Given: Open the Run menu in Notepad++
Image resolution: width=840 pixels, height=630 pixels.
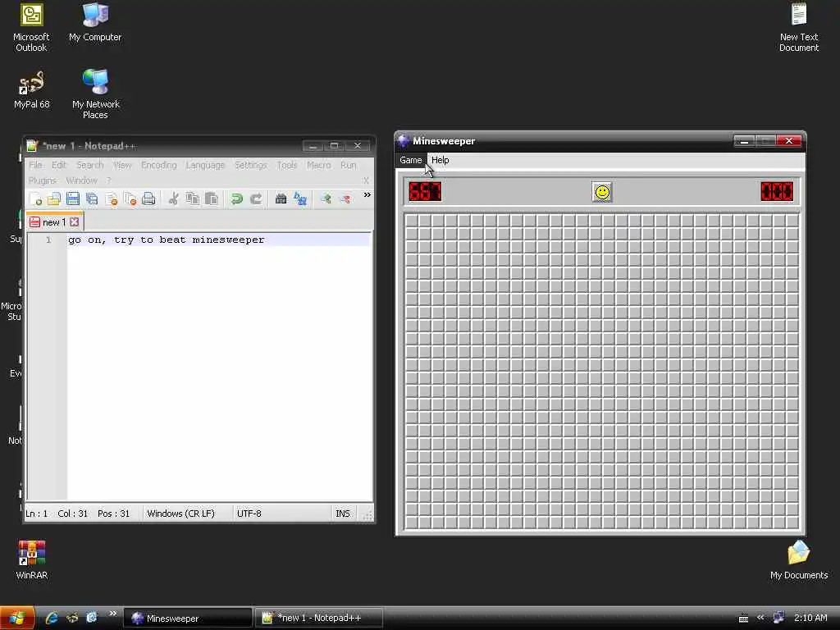Looking at the screenshot, I should (348, 165).
